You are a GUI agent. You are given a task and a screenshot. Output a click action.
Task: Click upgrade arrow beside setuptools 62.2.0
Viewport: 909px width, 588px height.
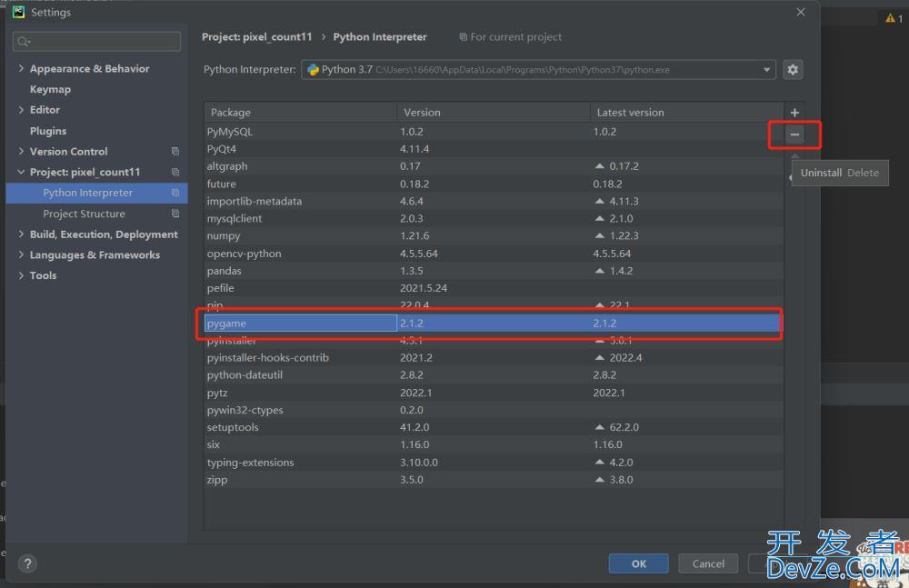tap(599, 427)
